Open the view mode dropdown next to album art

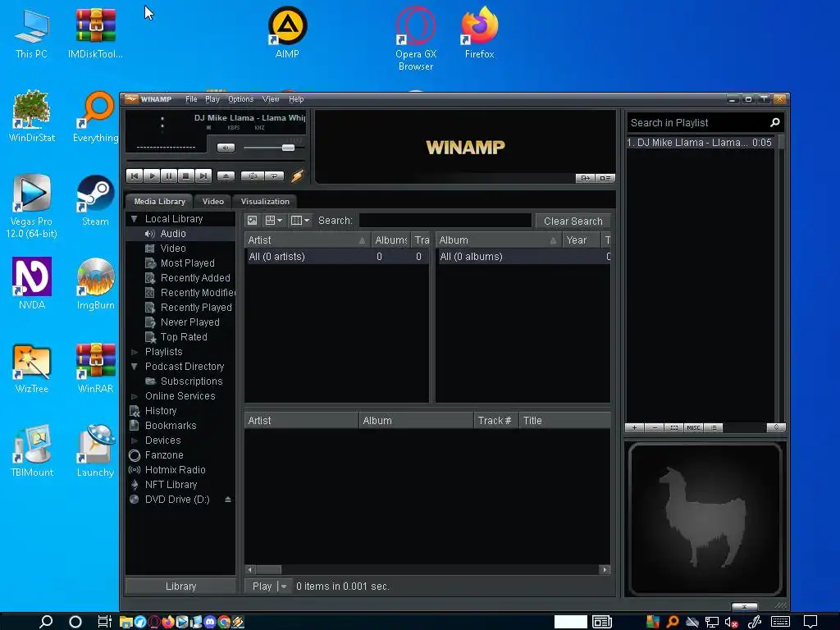click(x=274, y=220)
